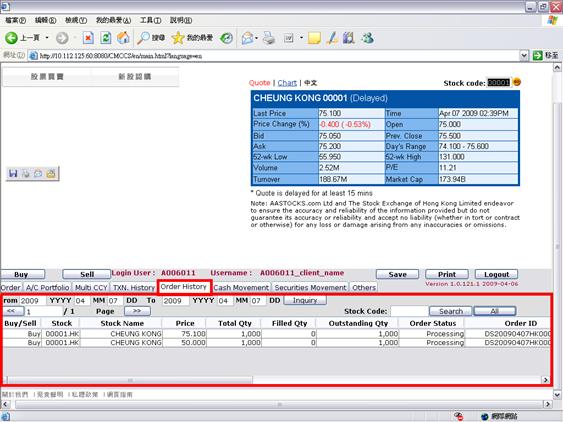
Task: Open the Favorites menu (我的最愛)
Action: (x=113, y=20)
